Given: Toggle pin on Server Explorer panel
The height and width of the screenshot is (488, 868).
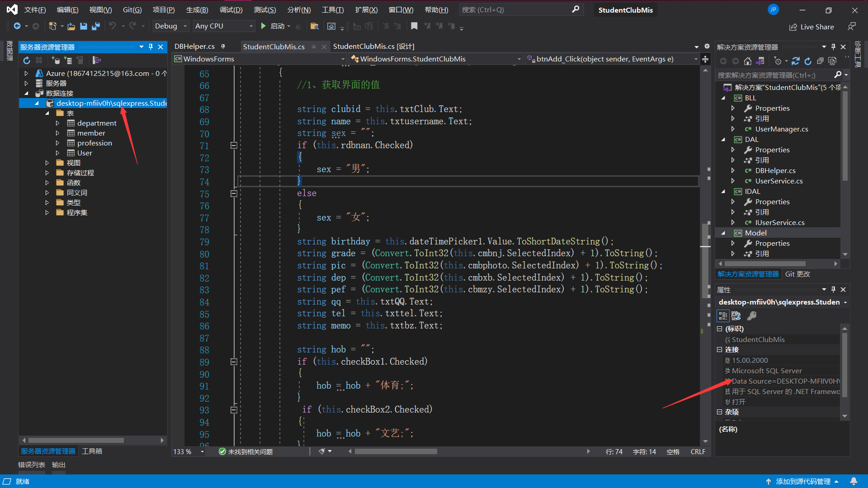Looking at the screenshot, I should (151, 47).
